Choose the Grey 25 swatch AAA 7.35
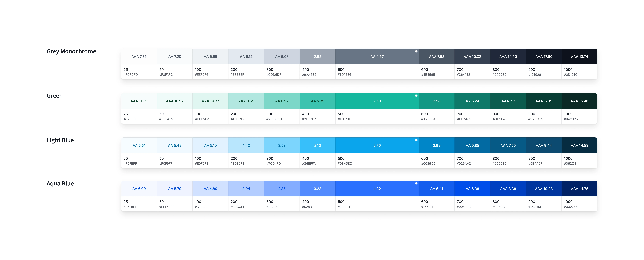 pos(139,57)
